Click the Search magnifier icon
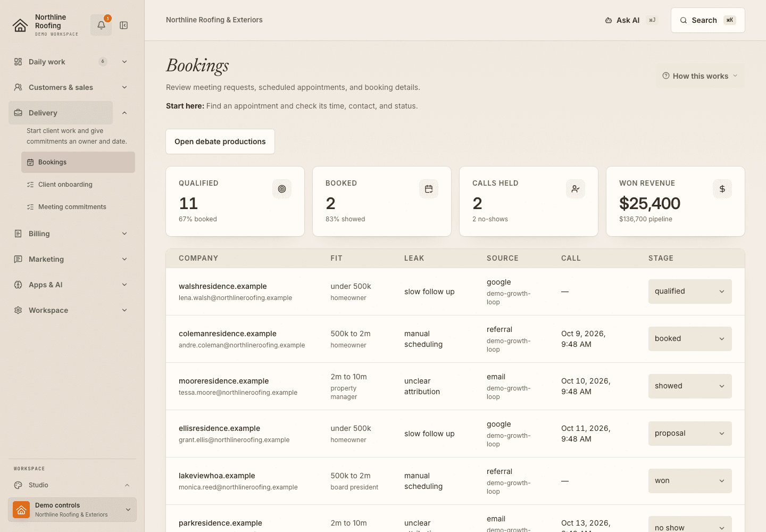This screenshot has width=766, height=532. click(x=684, y=20)
